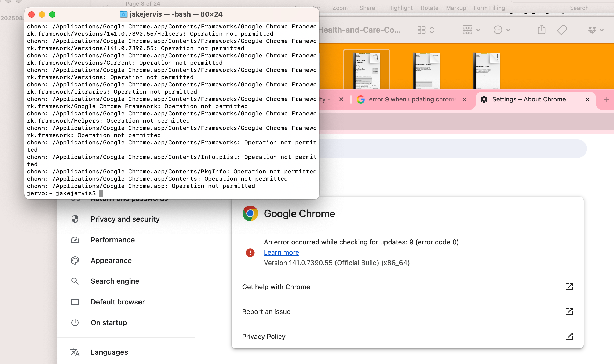Click the Finder share icon
Viewport: 614px width, 364px height.
(x=542, y=30)
